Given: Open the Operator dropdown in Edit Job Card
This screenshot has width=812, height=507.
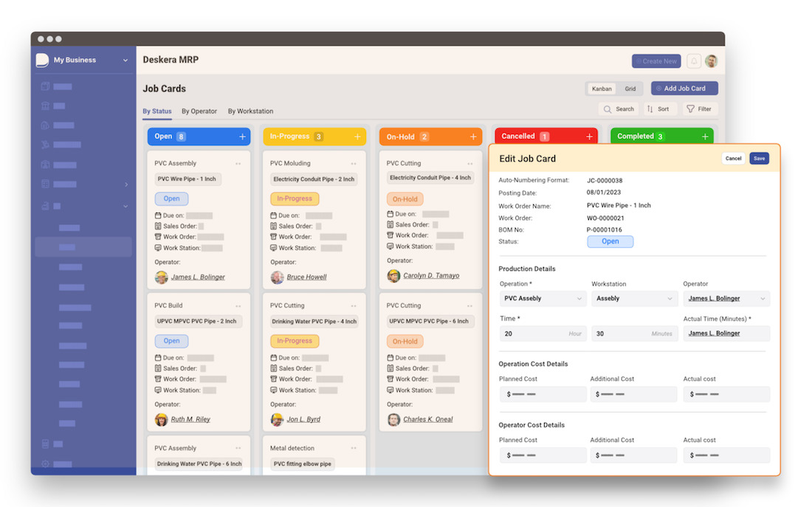Looking at the screenshot, I should (x=726, y=299).
